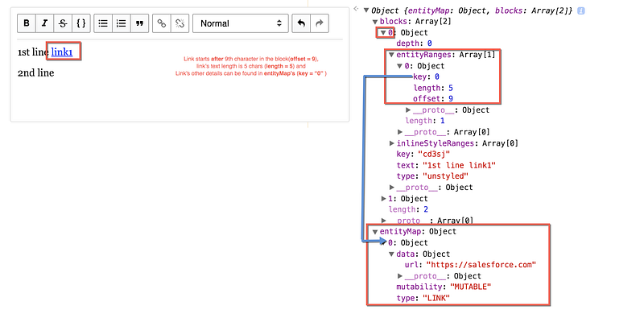Select the 'length: 2' property of blocks
The image size is (644, 314).
pyautogui.click(x=408, y=209)
